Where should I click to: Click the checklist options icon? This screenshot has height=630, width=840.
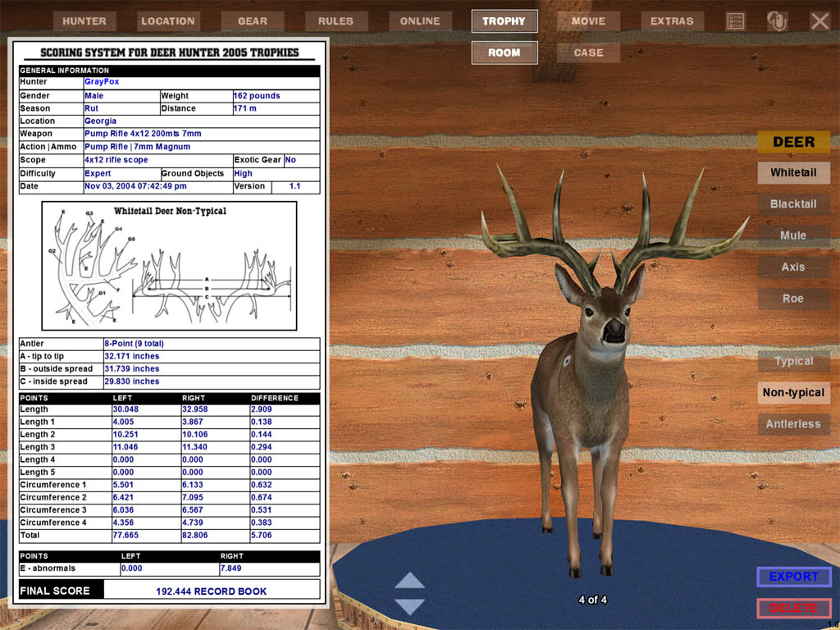coord(736,21)
